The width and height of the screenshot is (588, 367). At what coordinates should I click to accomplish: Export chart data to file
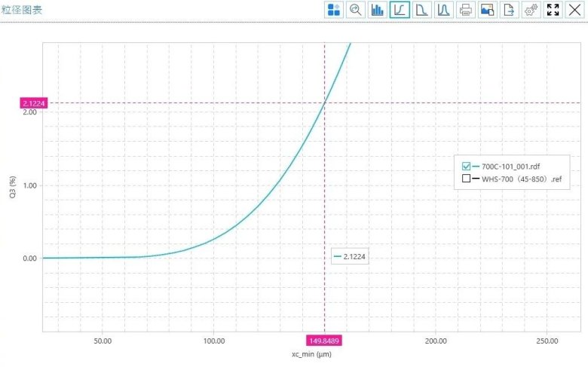[510, 10]
